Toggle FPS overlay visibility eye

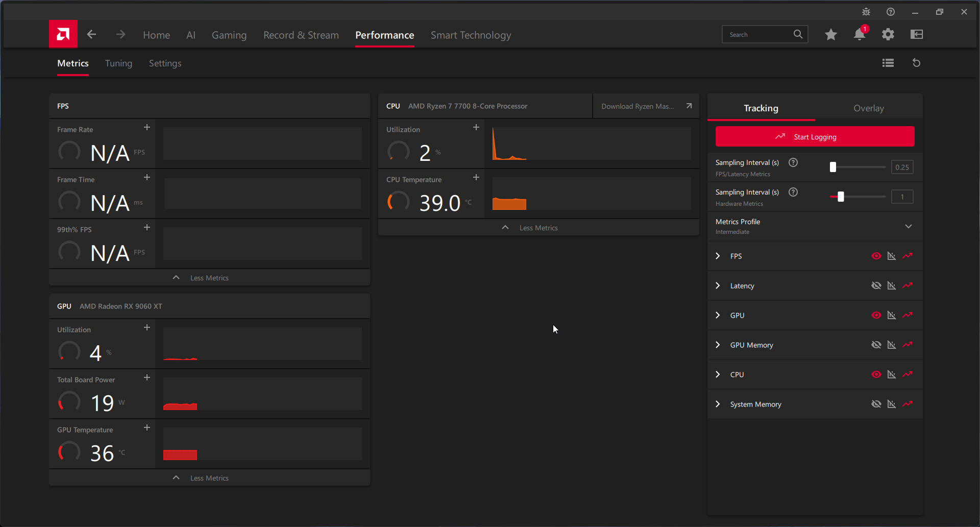(876, 256)
